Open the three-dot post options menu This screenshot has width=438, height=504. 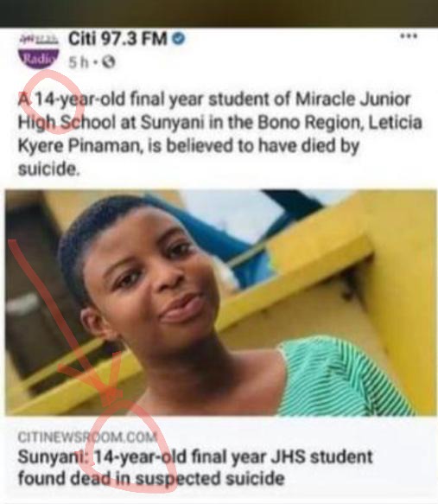[409, 36]
